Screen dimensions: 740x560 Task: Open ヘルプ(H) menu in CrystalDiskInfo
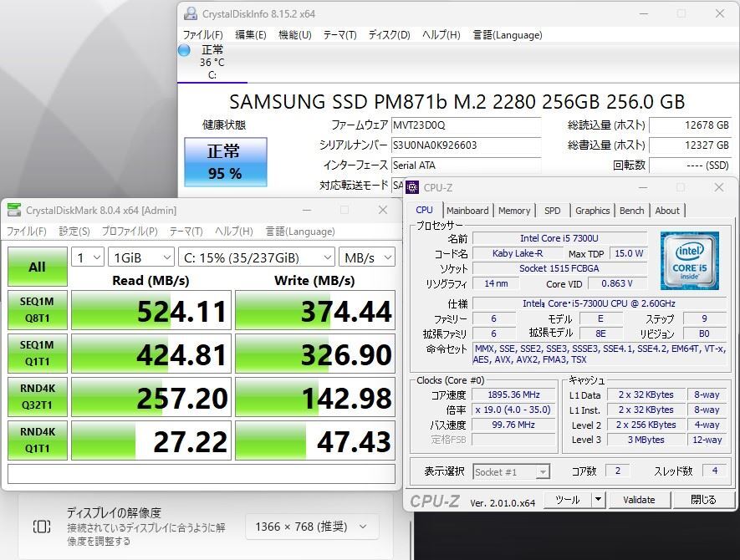click(x=441, y=35)
